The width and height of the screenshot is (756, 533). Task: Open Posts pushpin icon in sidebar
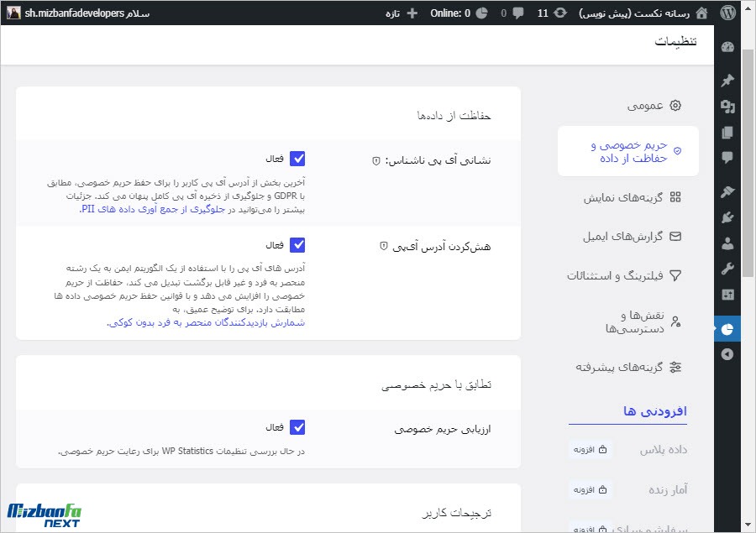coord(727,80)
